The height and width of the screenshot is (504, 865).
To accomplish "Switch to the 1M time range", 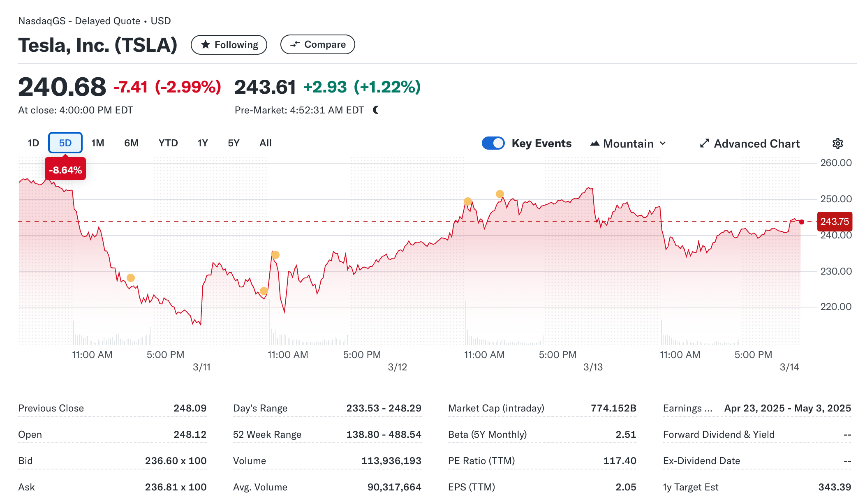I will [x=97, y=143].
